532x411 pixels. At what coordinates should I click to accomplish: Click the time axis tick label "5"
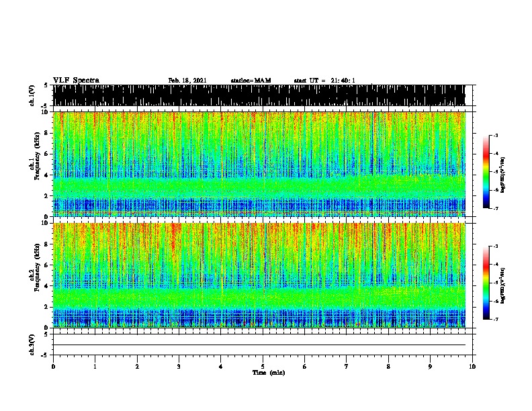click(x=263, y=367)
